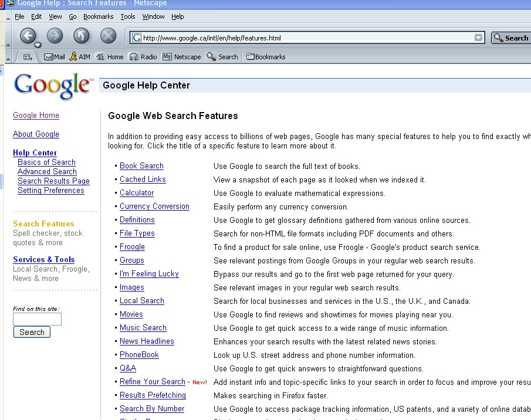Open the Definitions feature link
This screenshot has width=531, height=420.
tap(137, 220)
